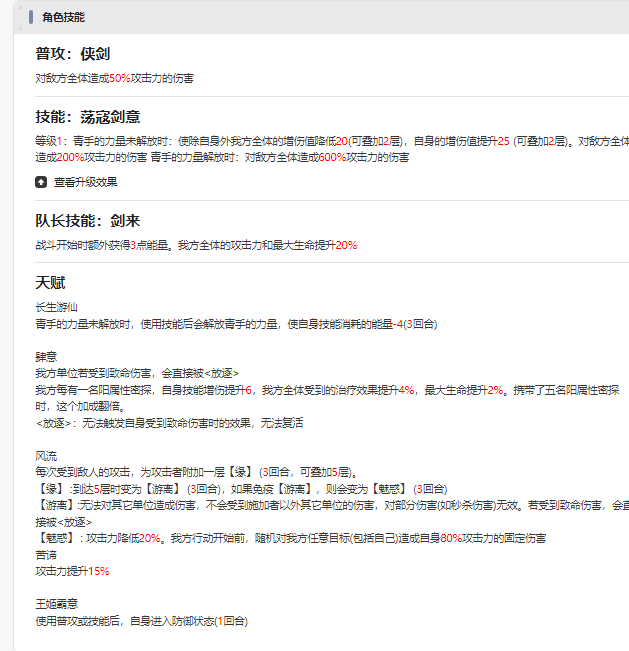629x651 pixels.
Task: Select the heading 队长技能：剑来
Action: [88, 221]
